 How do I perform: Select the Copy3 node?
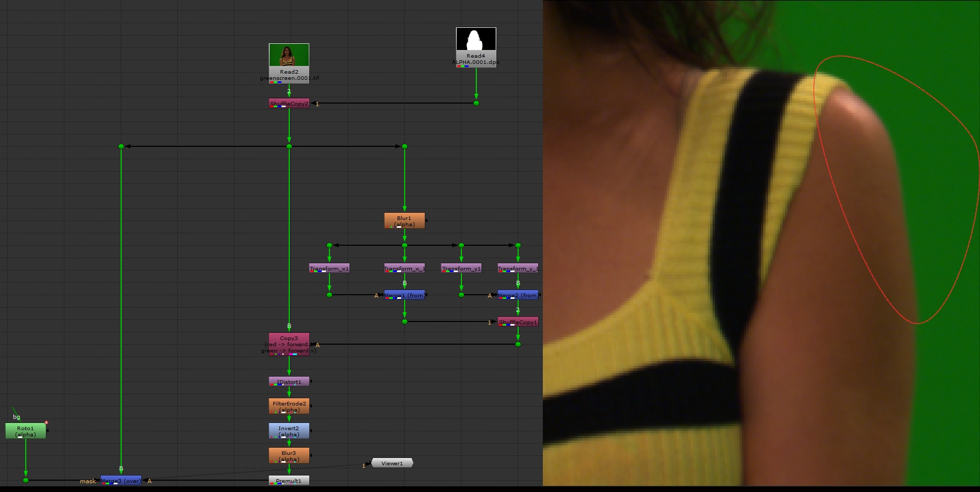(289, 344)
